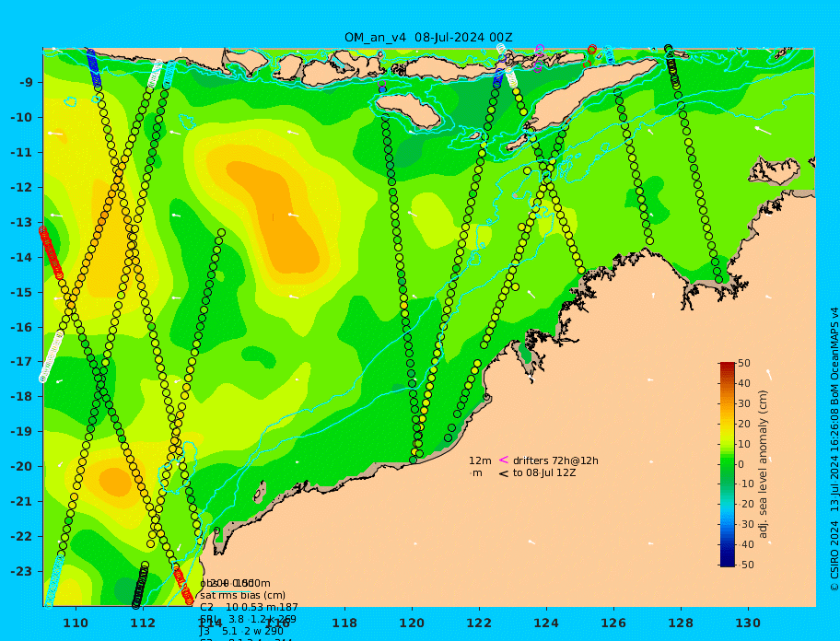Click the CSIRO 2024 BoM OceanMAPS copyright text
This screenshot has width=840, height=641.
point(834,449)
